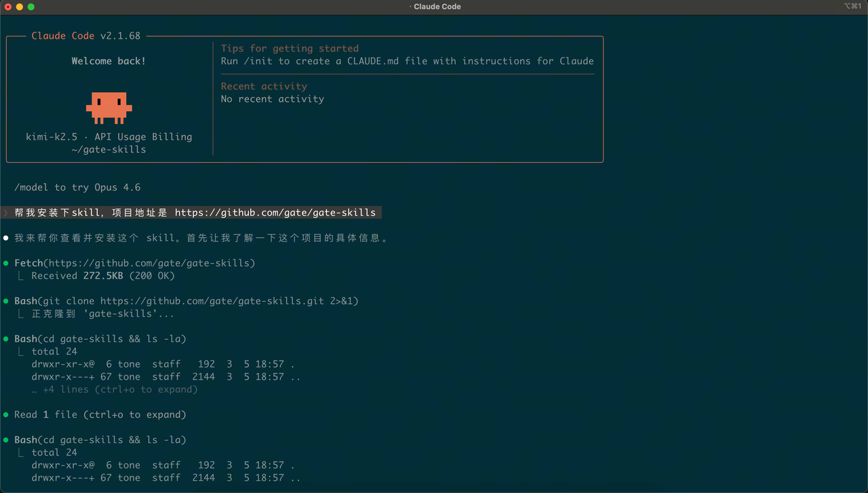Click the green bullet beside Fetch
This screenshot has width=868, height=493.
pos(6,263)
